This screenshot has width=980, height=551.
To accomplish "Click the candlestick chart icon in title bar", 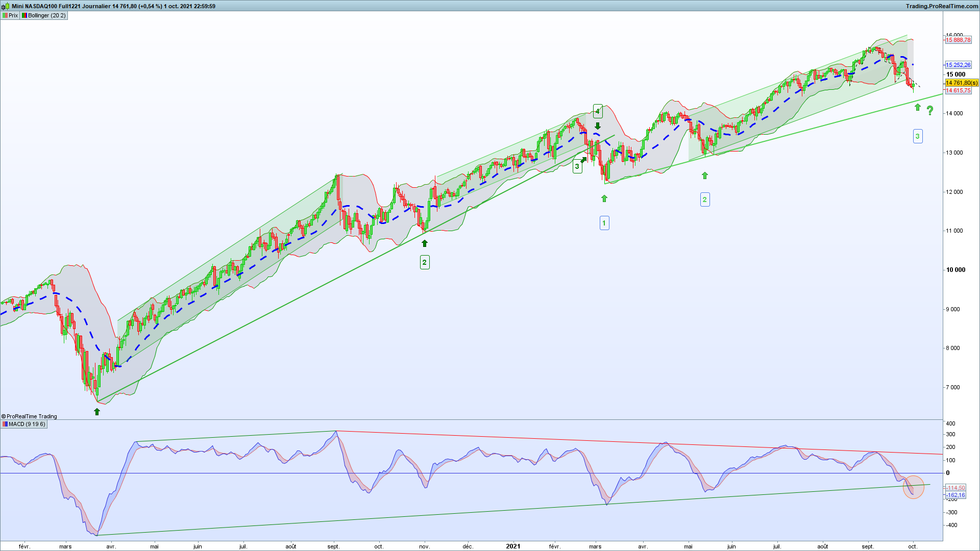I will click(6, 6).
